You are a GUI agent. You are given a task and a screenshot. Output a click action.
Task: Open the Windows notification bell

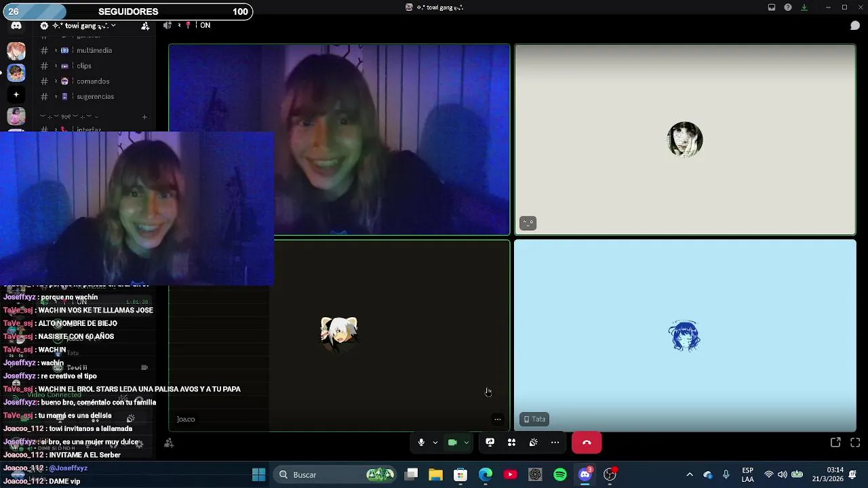click(x=853, y=474)
